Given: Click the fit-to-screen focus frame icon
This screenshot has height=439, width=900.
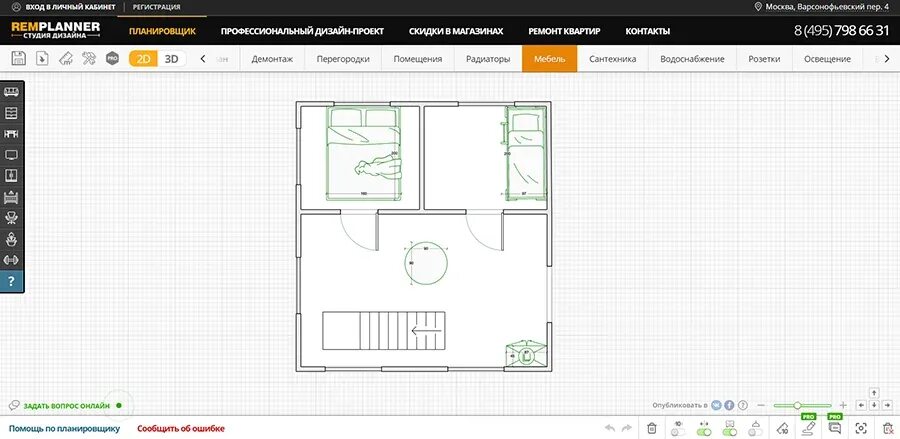Looking at the screenshot, I should 860,428.
